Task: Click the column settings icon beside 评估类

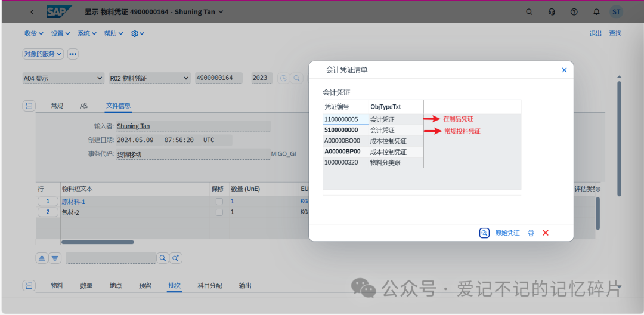Action: (597, 189)
